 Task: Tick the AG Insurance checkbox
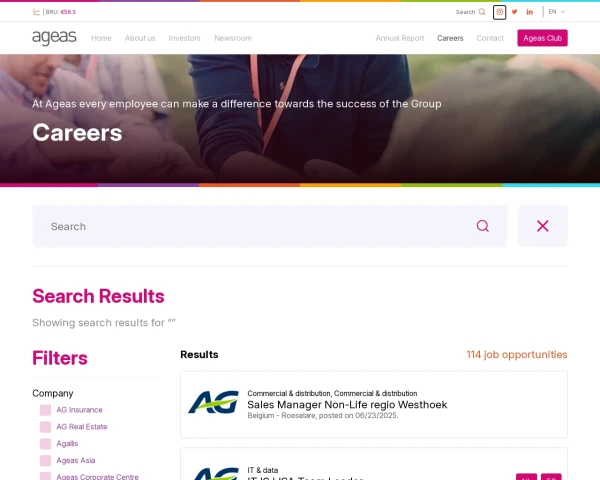pyautogui.click(x=46, y=410)
